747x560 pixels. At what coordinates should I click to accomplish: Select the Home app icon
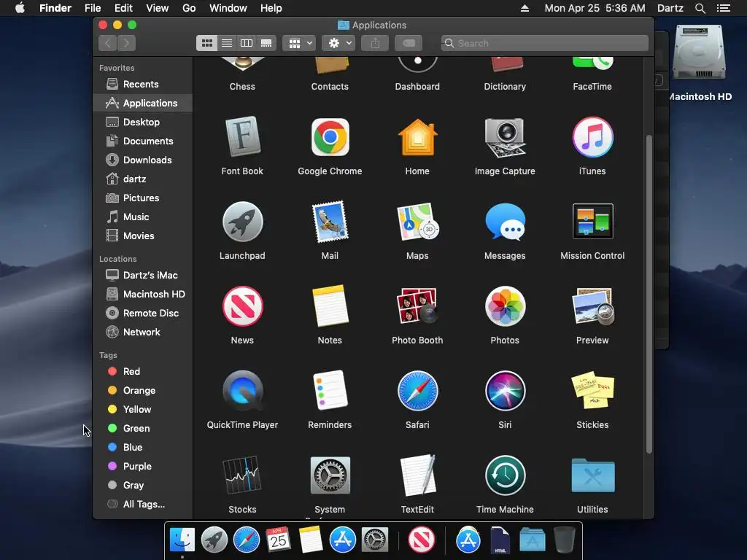pos(417,137)
